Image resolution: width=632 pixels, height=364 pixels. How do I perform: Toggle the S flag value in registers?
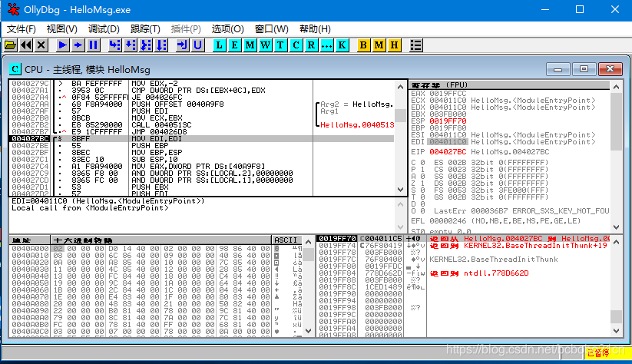[x=422, y=190]
